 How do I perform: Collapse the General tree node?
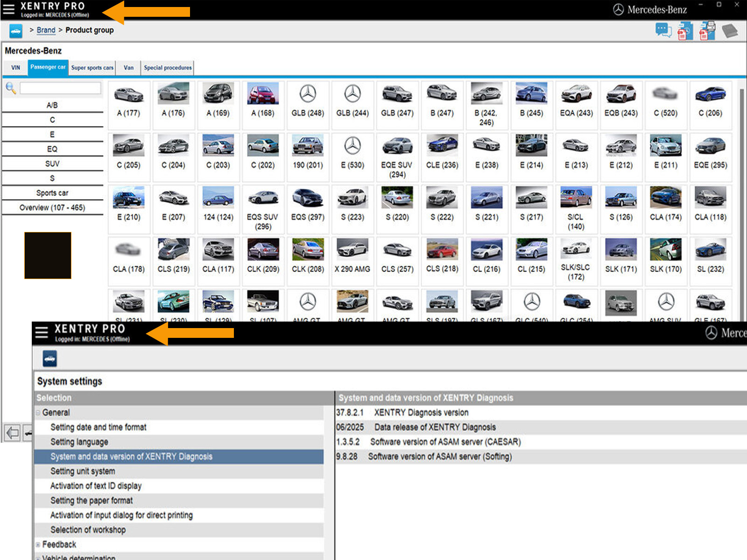(x=38, y=413)
